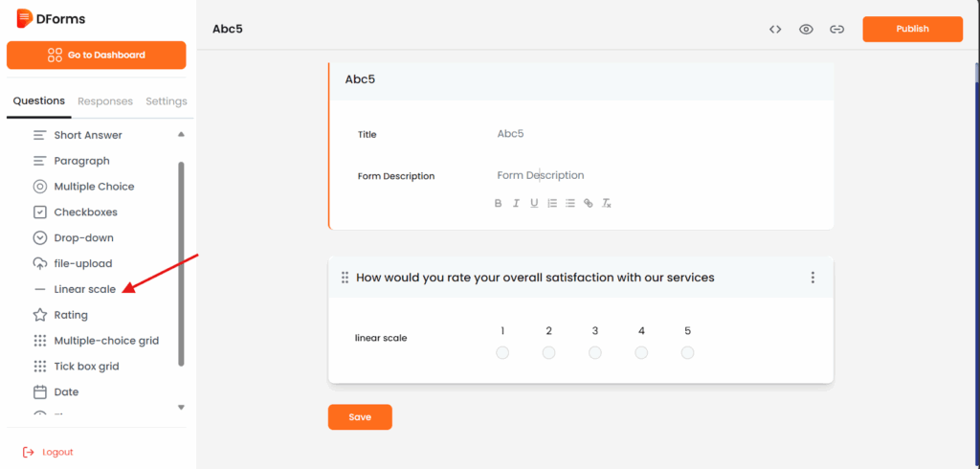Open the Settings tab
The width and height of the screenshot is (980, 469).
pyautogui.click(x=167, y=101)
